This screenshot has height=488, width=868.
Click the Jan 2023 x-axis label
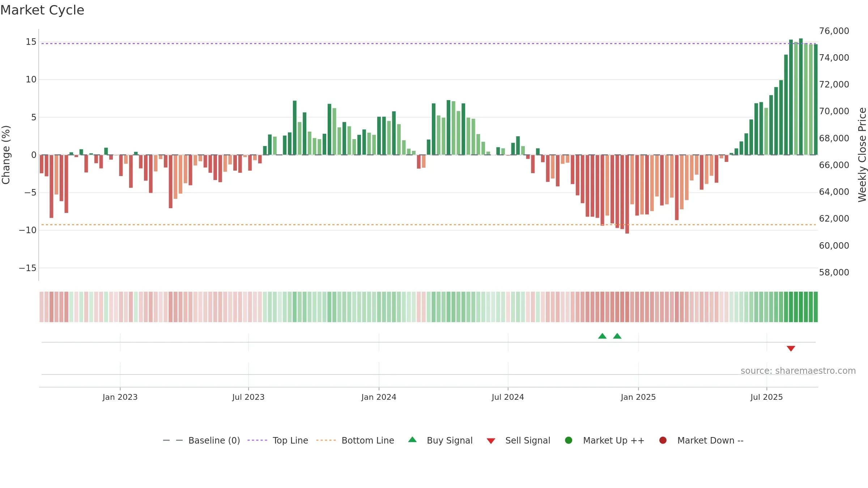coord(120,397)
